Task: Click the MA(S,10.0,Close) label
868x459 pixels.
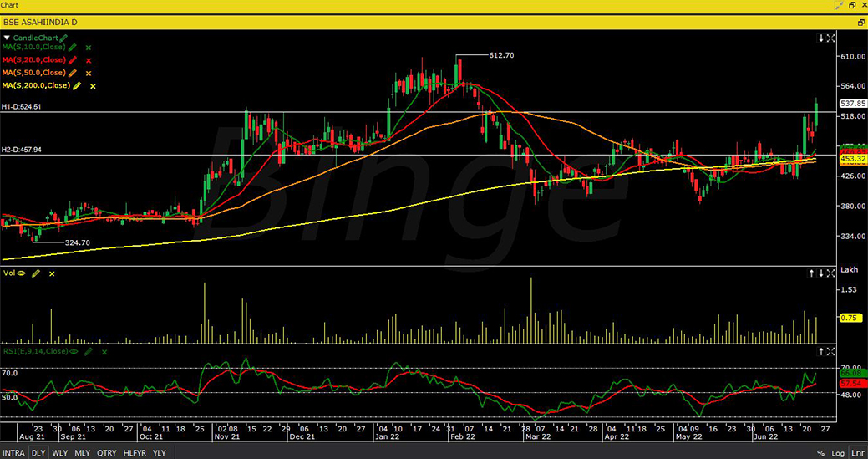Action: click(x=34, y=48)
